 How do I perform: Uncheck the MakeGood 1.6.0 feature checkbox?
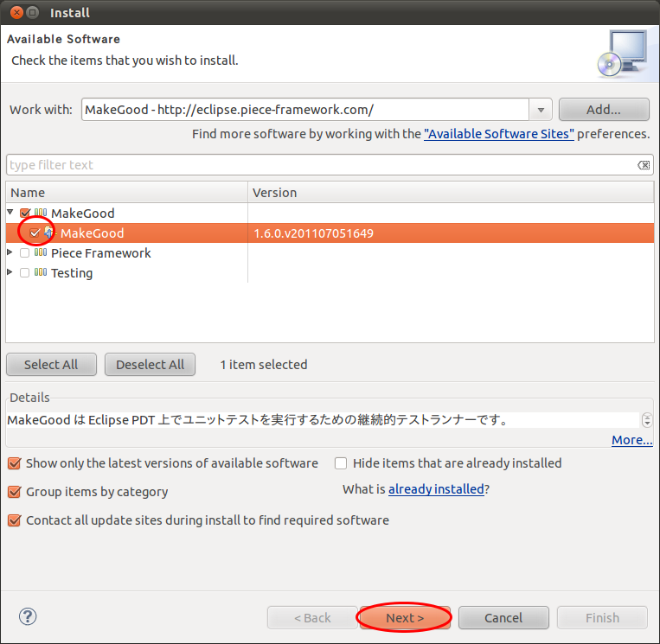[x=35, y=233]
